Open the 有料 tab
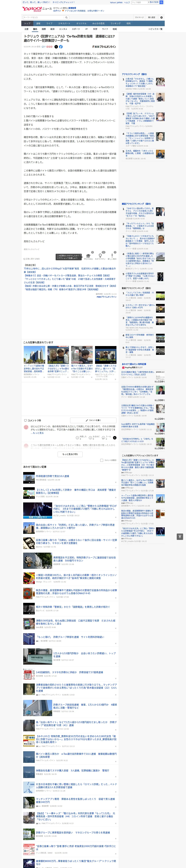186x868 pixels. [128, 24]
